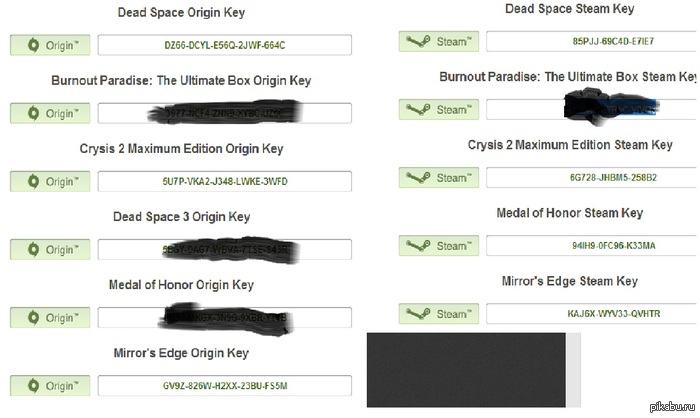Select the Crysis 2 Origin key field

224,182
